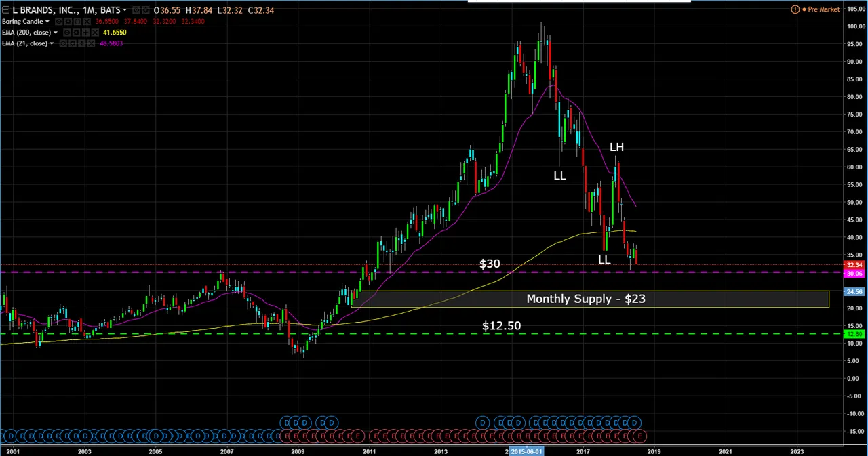The height and width of the screenshot is (456, 868).
Task: Select the isolated upper dividend D marker near 2014
Action: point(482,423)
